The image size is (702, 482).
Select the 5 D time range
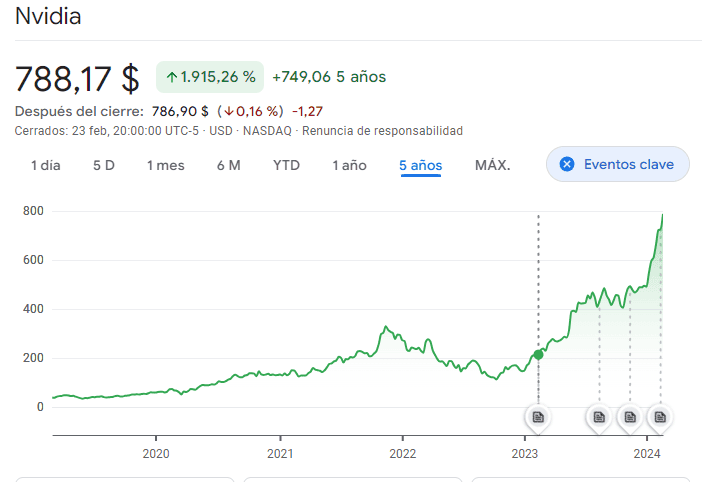(104, 165)
